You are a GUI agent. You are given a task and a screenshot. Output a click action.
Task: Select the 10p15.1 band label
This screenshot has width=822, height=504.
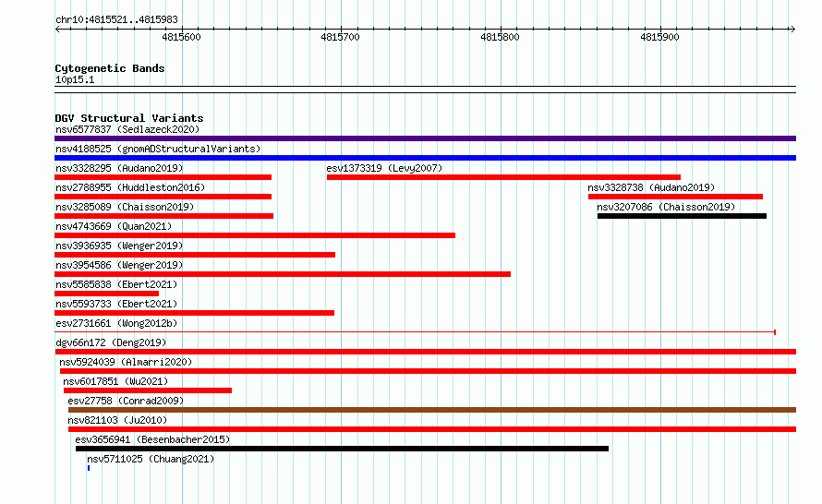point(75,79)
